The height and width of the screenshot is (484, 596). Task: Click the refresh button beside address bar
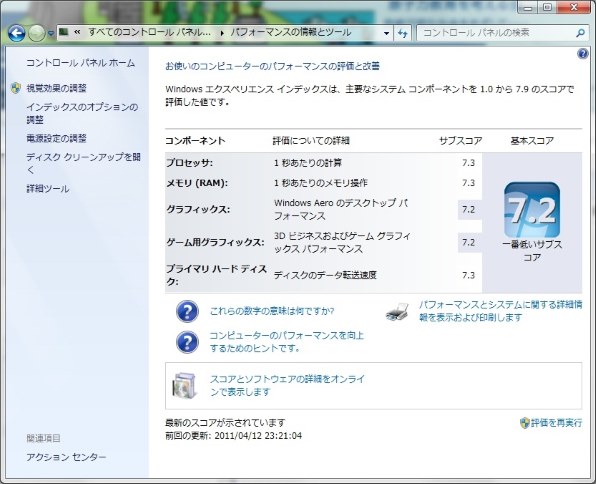(403, 33)
